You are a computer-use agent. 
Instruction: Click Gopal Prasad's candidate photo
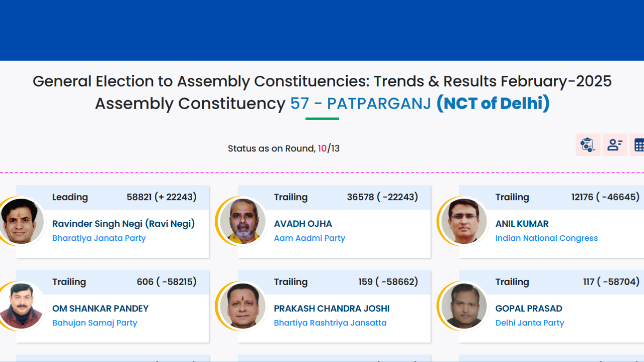[464, 306]
